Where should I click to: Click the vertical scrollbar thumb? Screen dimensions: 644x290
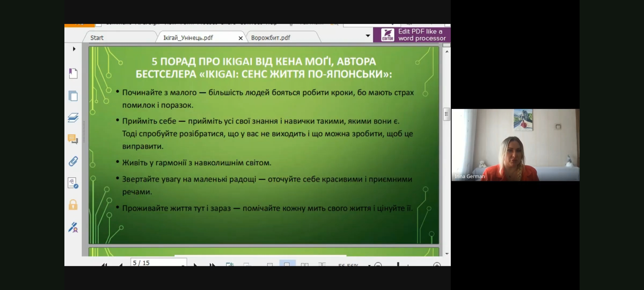pyautogui.click(x=447, y=114)
